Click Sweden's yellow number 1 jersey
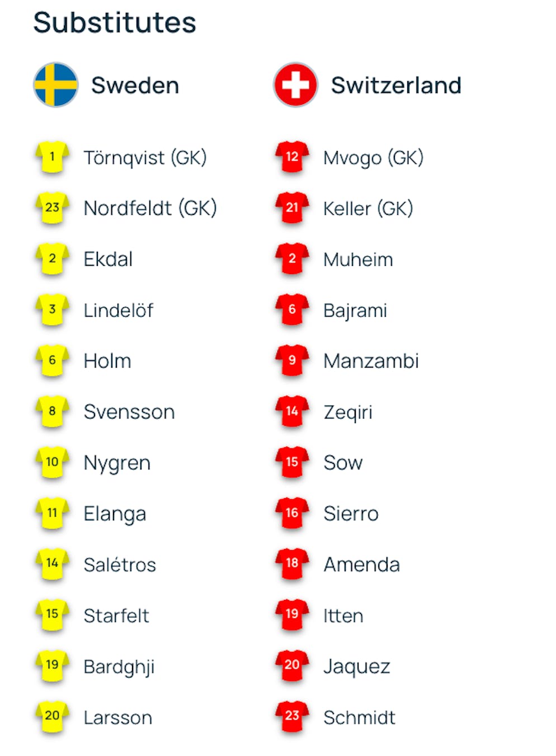 coord(52,157)
